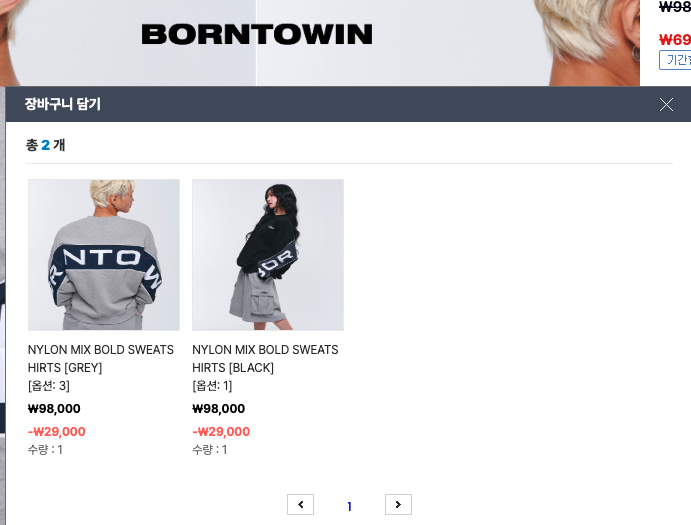Click black item discount -₩29,000
This screenshot has height=525, width=691.
click(221, 432)
